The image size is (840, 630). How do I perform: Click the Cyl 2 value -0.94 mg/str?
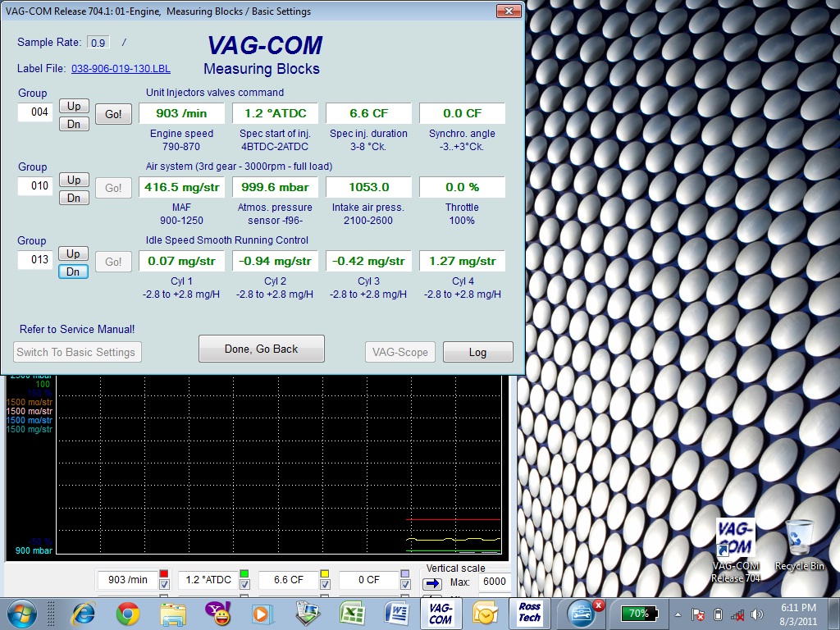(275, 262)
